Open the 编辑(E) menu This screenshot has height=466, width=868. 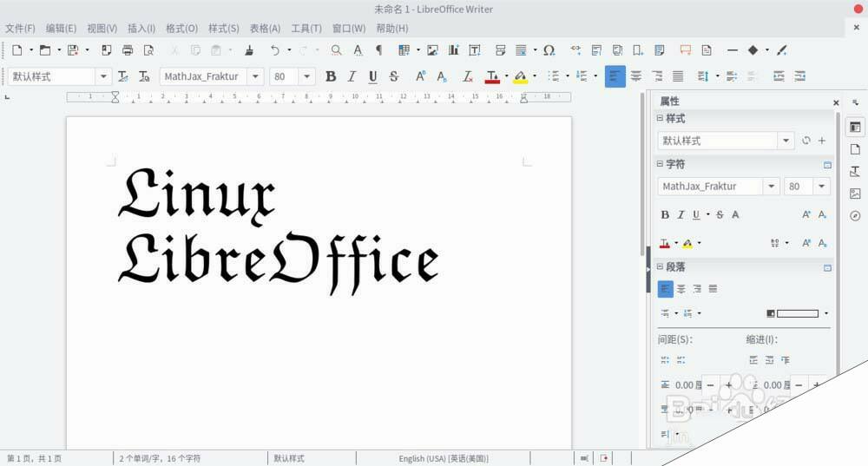click(61, 29)
